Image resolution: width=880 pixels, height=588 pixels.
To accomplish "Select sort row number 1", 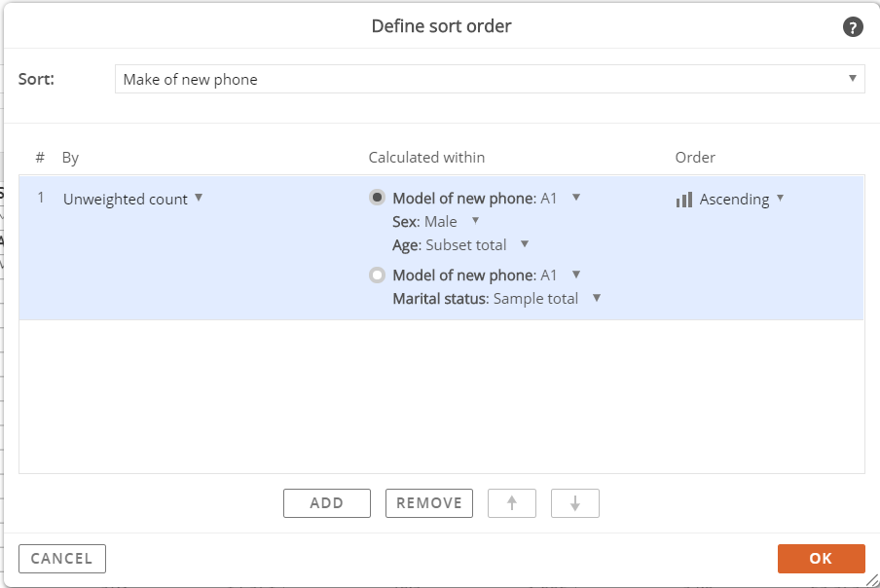I will pos(441,248).
